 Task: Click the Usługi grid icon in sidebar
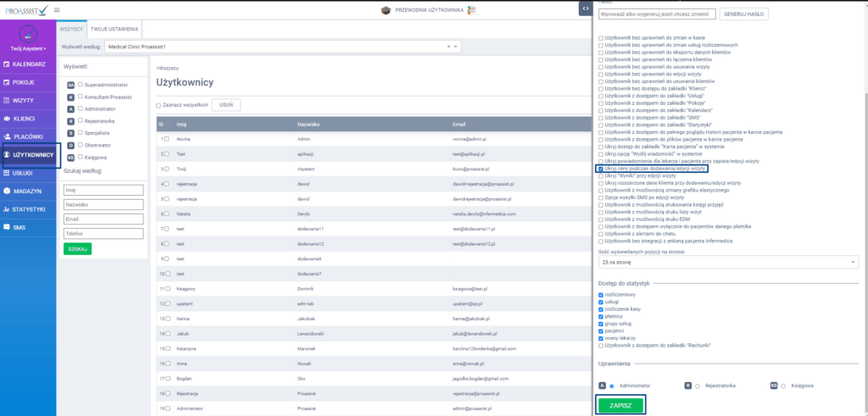(7, 173)
